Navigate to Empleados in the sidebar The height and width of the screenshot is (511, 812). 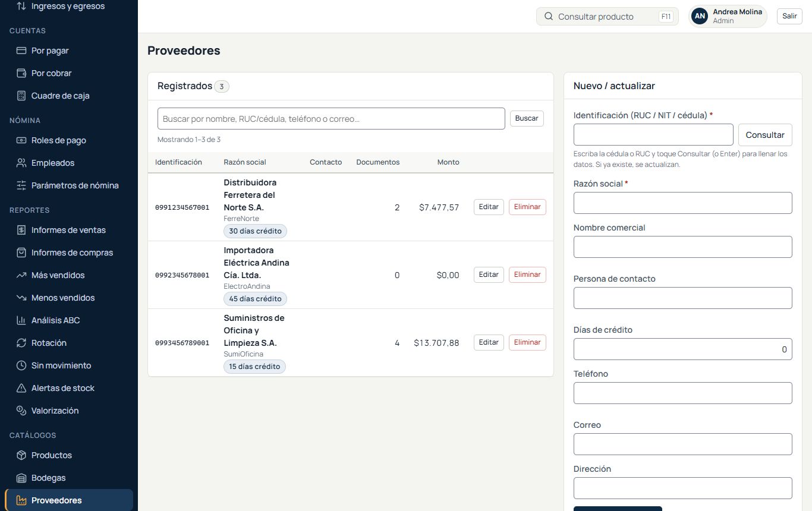pyautogui.click(x=69, y=163)
